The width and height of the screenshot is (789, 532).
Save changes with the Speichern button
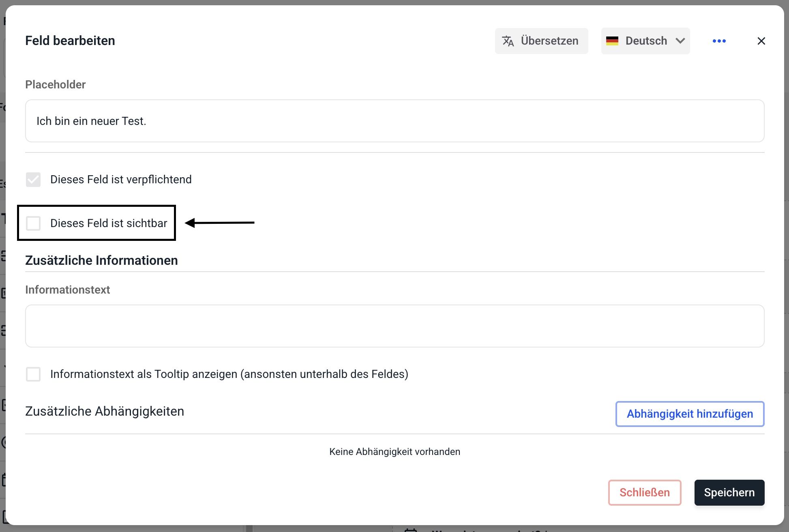click(x=729, y=493)
